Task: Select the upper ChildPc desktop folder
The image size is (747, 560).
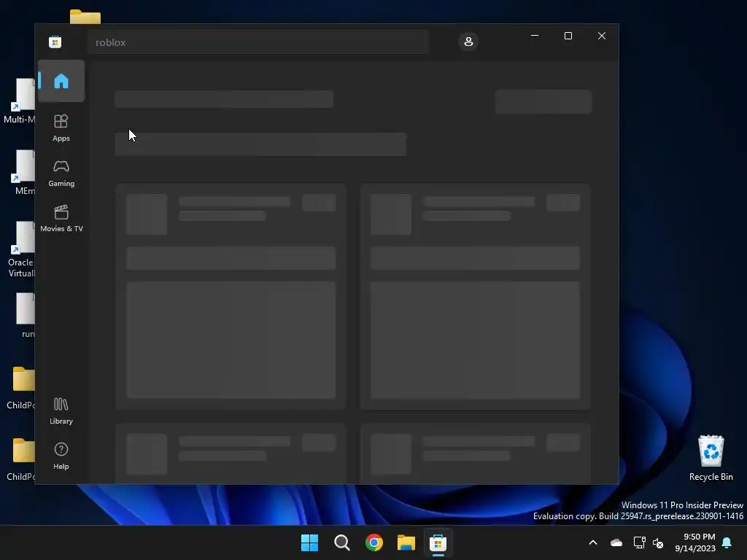Action: click(x=21, y=388)
